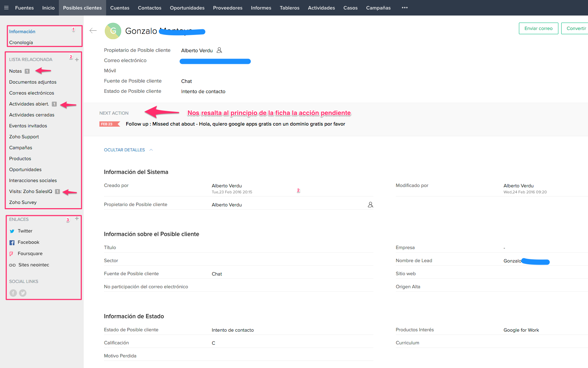
Task: Open Sites neointec via its link icon
Action: 12,265
